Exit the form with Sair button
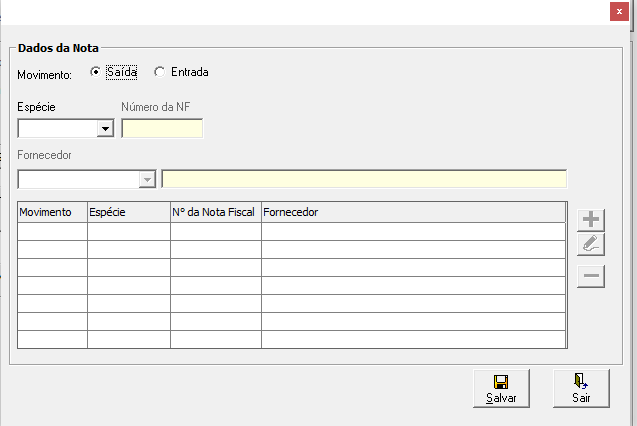The image size is (637, 426). 581,388
